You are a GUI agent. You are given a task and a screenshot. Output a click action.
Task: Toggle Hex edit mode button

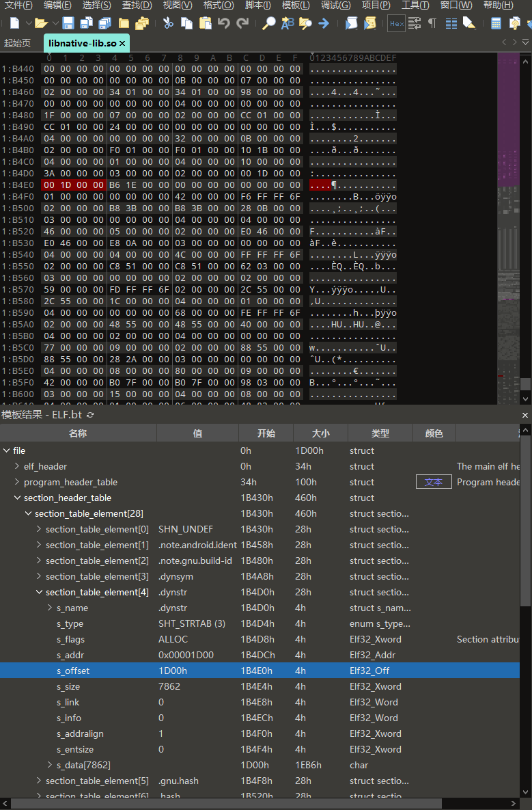tap(396, 23)
